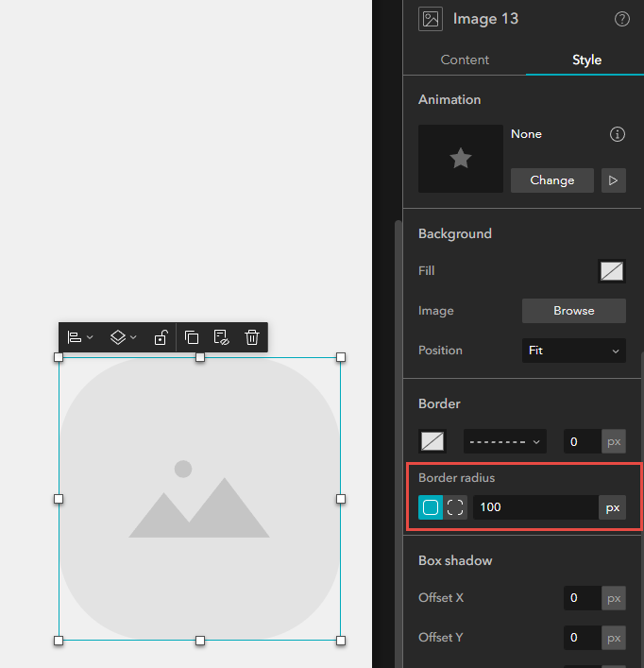
Task: Click the bottom-right resize handle
Action: 341,641
